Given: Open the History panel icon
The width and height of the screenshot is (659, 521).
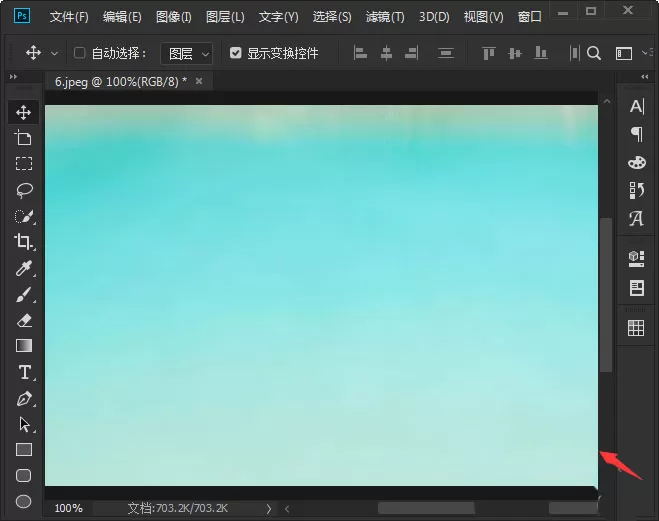Looking at the screenshot, I should [x=637, y=190].
